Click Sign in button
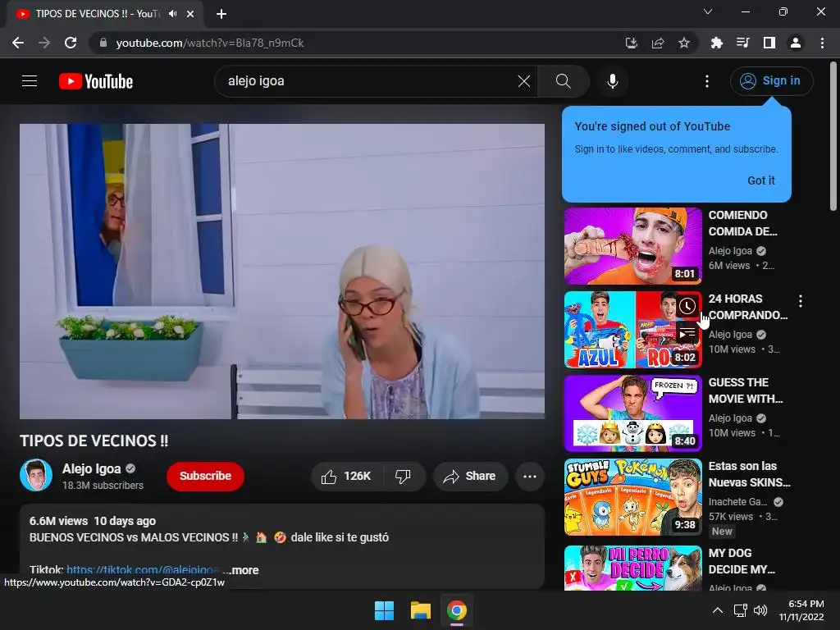Screen dimensions: 840x630 [x=771, y=81]
